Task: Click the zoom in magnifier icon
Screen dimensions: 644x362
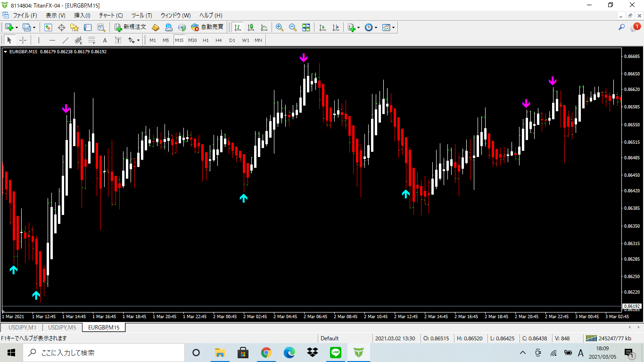Action: coord(280,27)
